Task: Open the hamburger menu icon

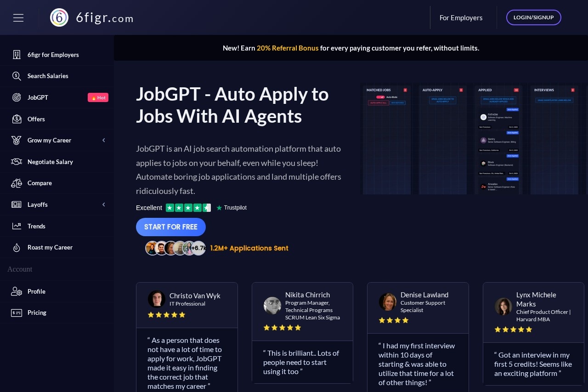Action: click(x=18, y=17)
